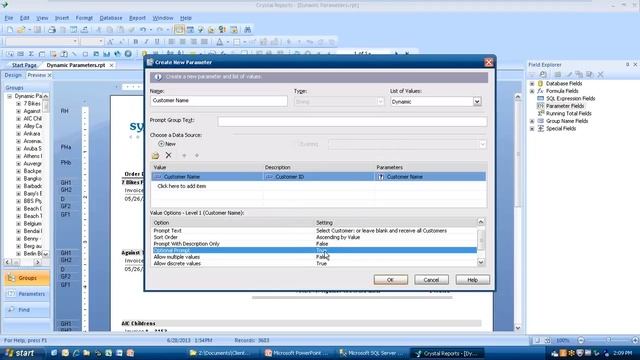640x360 pixels.
Task: Toggle Underline formatting icon
Action: tap(157, 41)
